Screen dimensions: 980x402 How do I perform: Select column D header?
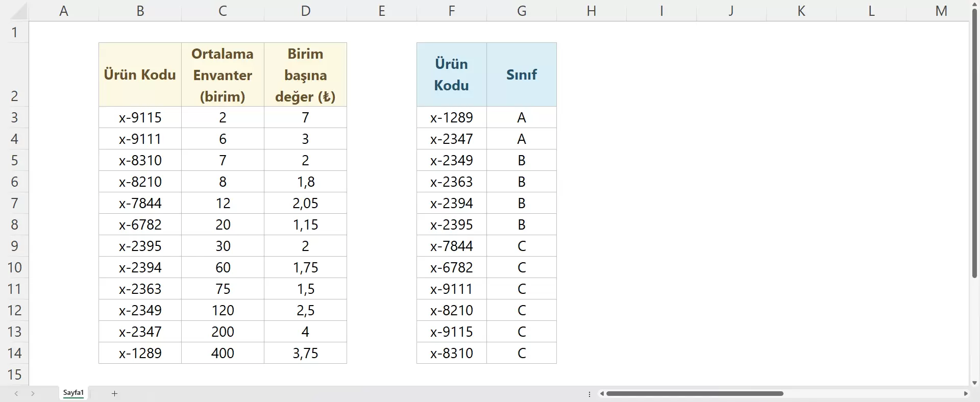pos(305,11)
